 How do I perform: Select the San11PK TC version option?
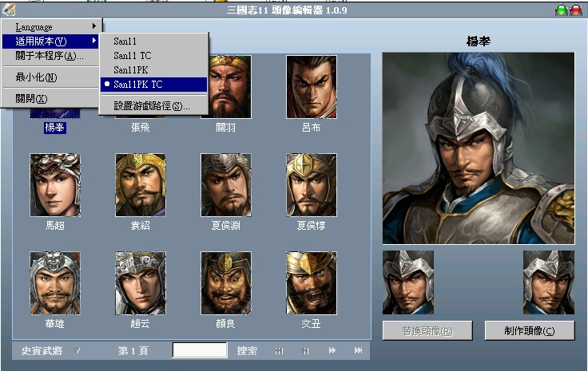click(153, 85)
